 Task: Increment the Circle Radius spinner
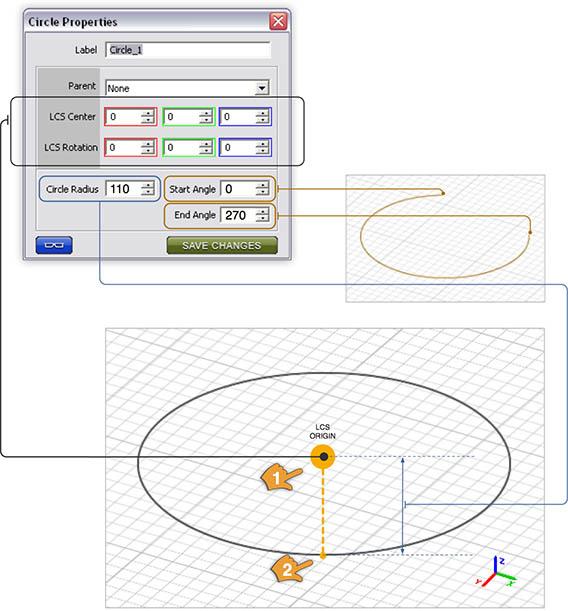pyautogui.click(x=148, y=185)
